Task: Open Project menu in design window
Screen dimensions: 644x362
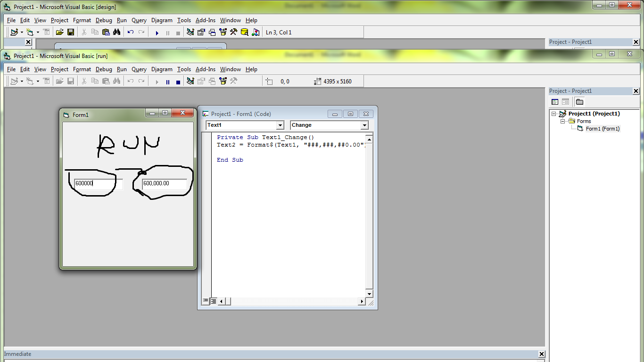Action: point(59,20)
